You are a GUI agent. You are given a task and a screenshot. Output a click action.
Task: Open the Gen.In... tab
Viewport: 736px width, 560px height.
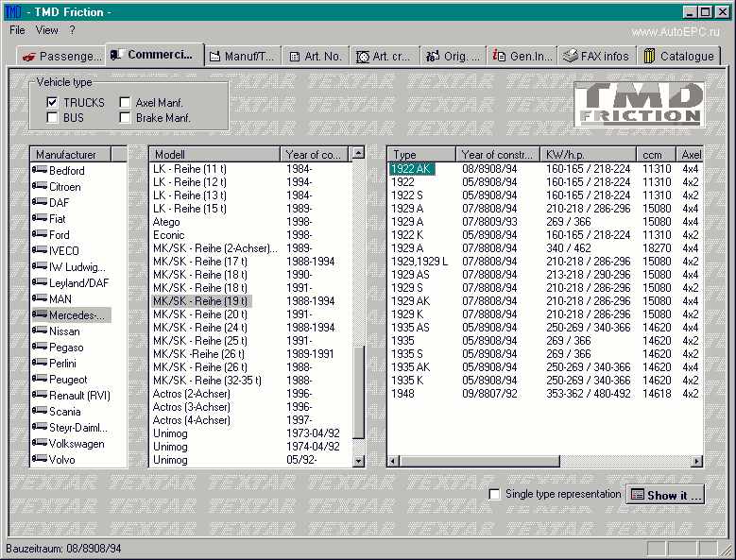pyautogui.click(x=522, y=57)
